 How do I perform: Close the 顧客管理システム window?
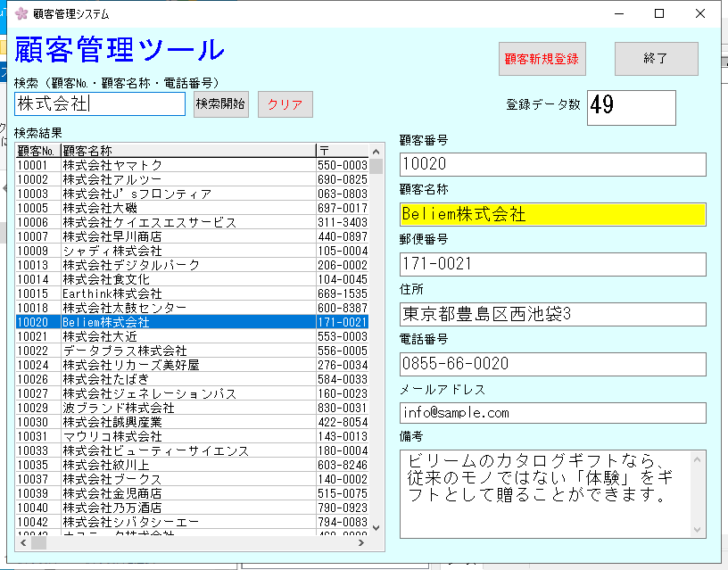point(700,13)
